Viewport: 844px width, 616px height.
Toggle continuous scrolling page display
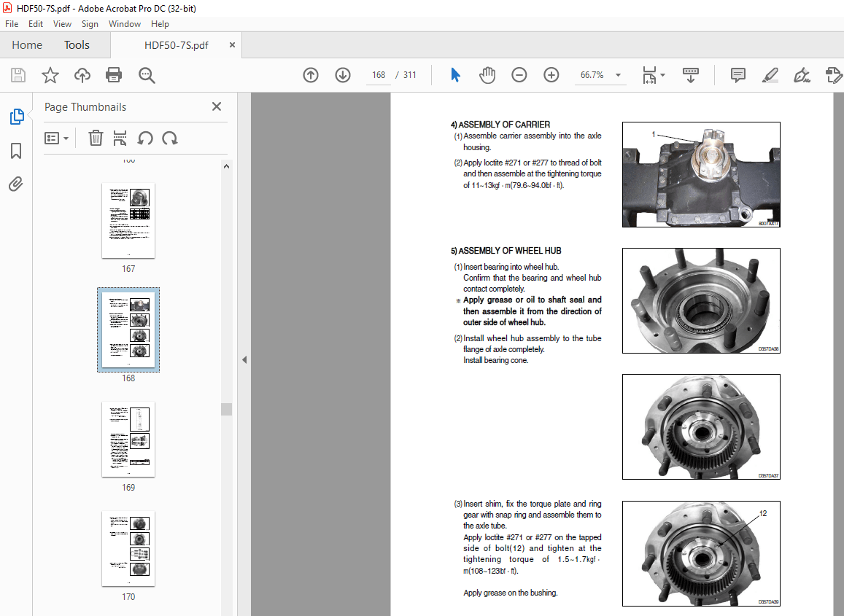coord(690,75)
